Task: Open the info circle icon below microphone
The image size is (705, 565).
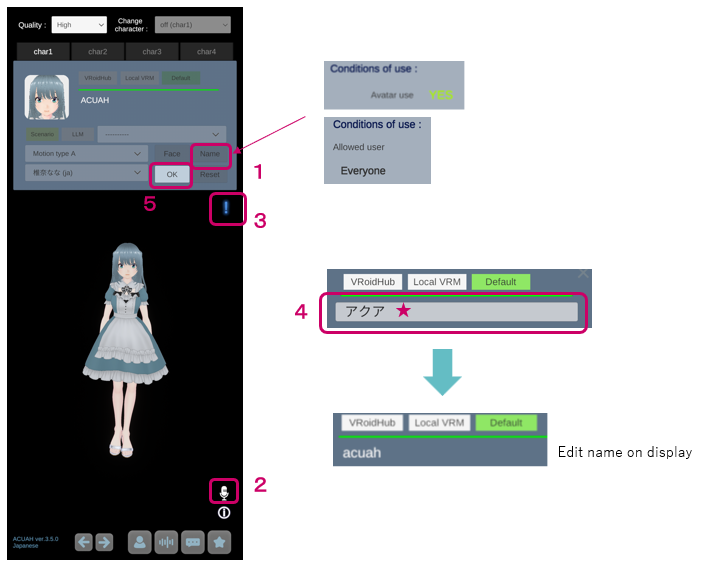Action: (x=224, y=513)
